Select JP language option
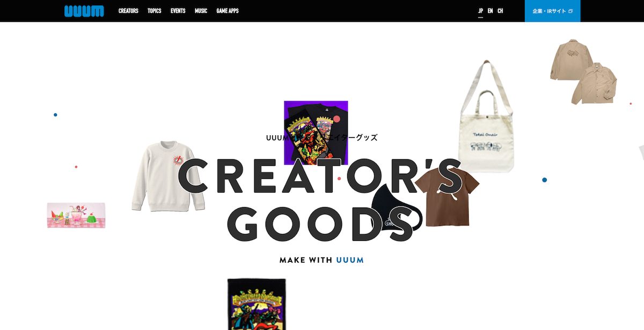The height and width of the screenshot is (330, 644). 480,11
